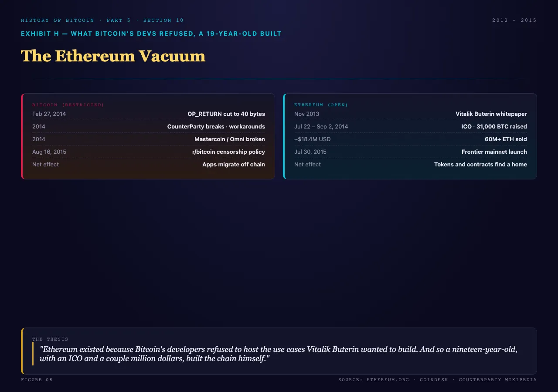Select the "SOURCE: ETHEREUM.ORG" footer credits
Image resolution: width=558 pixels, height=392 pixels.
click(x=438, y=380)
